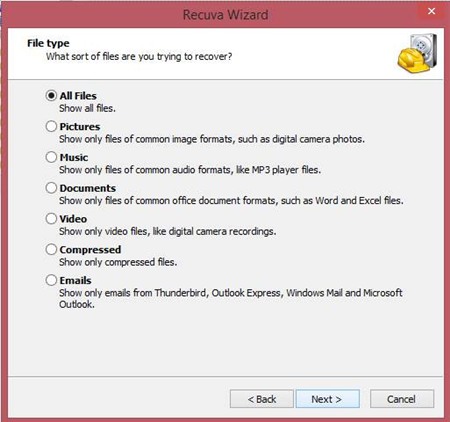450x422 pixels.
Task: Click the Emails description text
Action: point(231,298)
